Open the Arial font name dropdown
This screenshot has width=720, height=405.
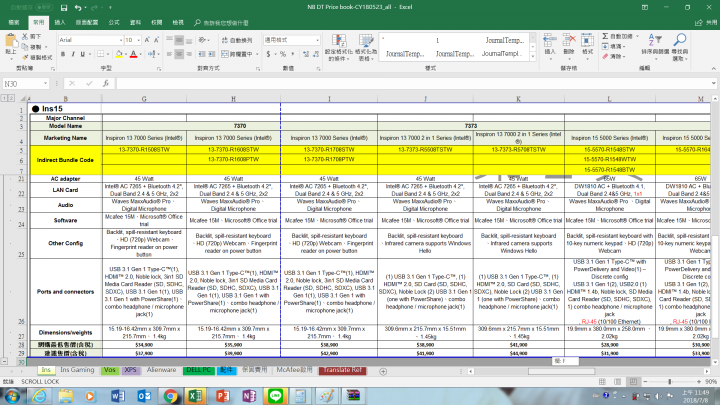(x=121, y=40)
